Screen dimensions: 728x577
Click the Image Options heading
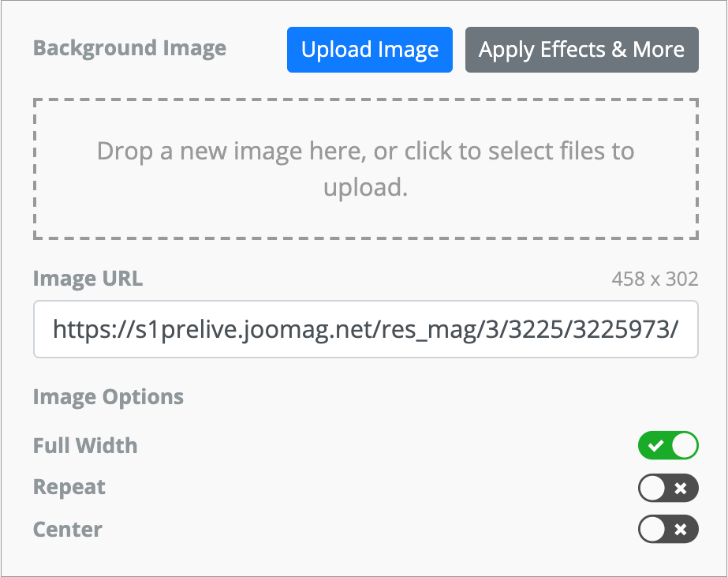(108, 396)
